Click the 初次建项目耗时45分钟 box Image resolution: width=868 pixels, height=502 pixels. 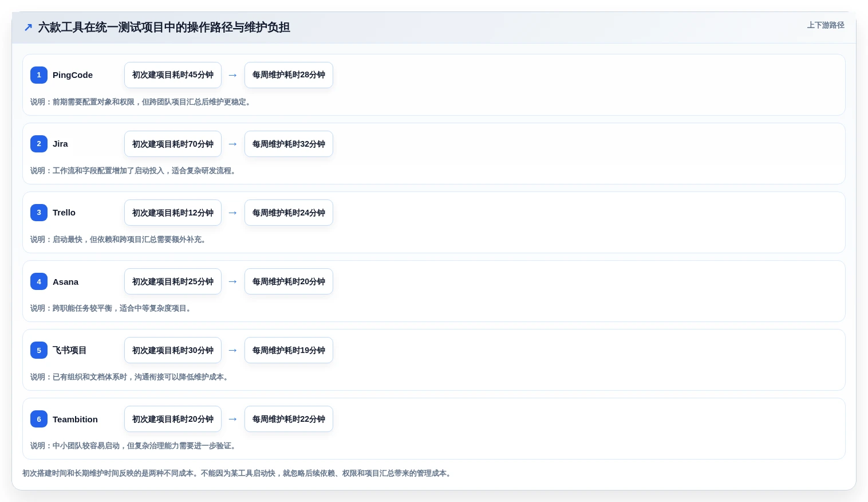click(173, 75)
